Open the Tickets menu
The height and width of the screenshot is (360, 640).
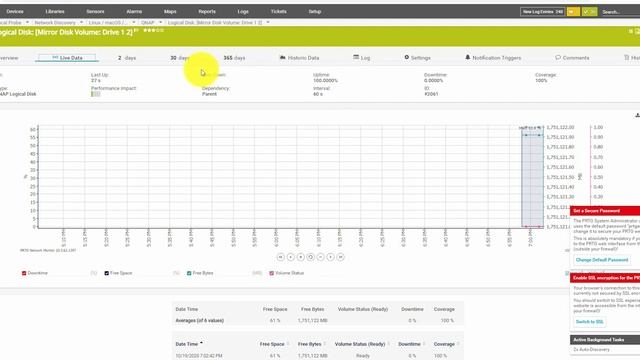coord(278,11)
